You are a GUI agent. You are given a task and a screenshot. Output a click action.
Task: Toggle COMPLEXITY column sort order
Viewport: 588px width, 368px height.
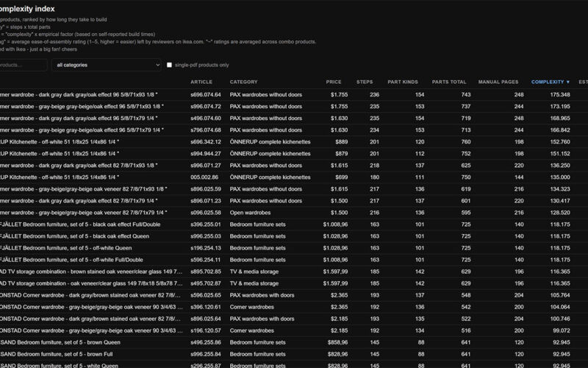(551, 82)
